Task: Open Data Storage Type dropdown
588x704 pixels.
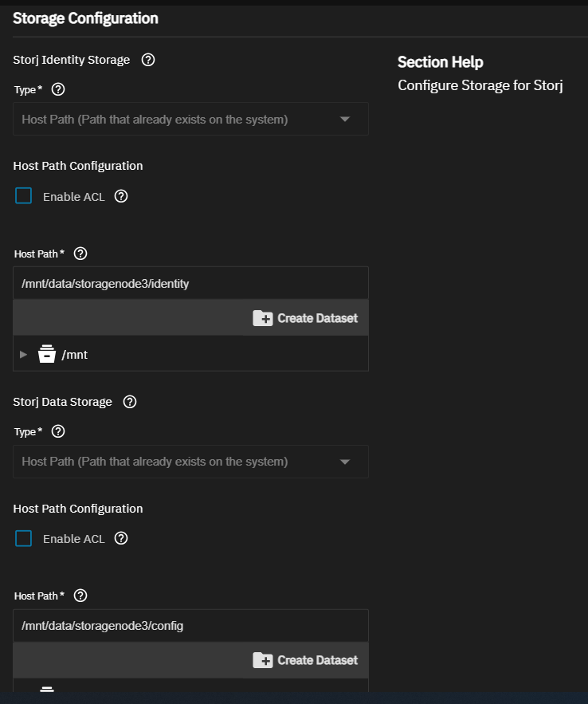Action: pos(190,462)
